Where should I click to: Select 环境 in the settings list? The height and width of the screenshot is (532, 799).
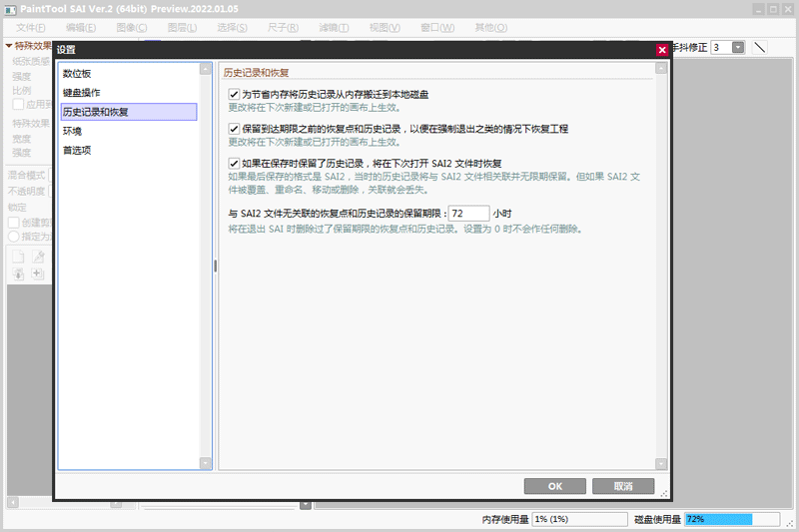click(72, 131)
